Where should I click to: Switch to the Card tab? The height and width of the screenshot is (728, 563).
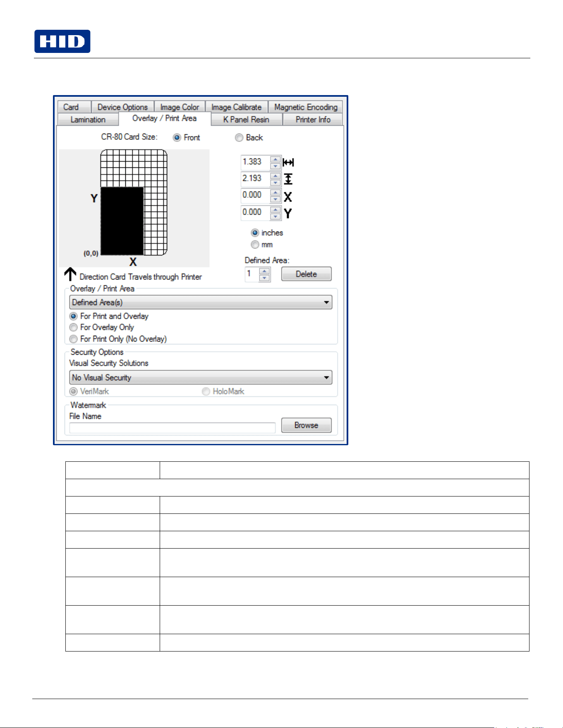[x=74, y=107]
